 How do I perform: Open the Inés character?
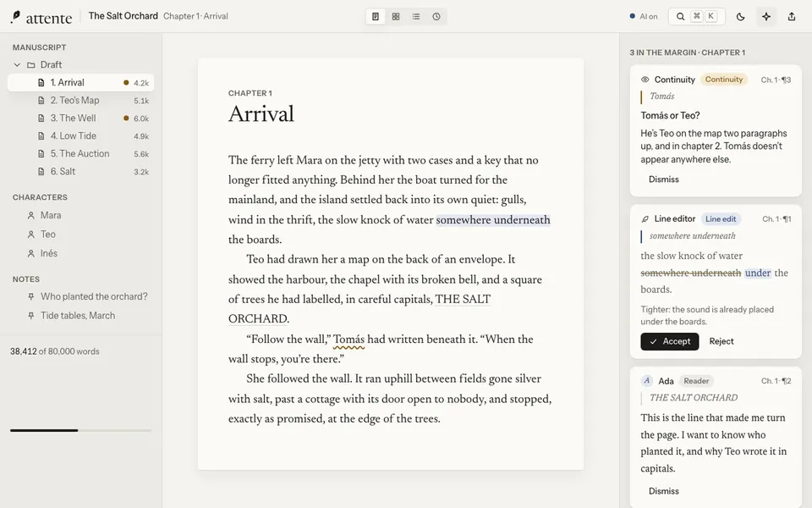click(49, 253)
